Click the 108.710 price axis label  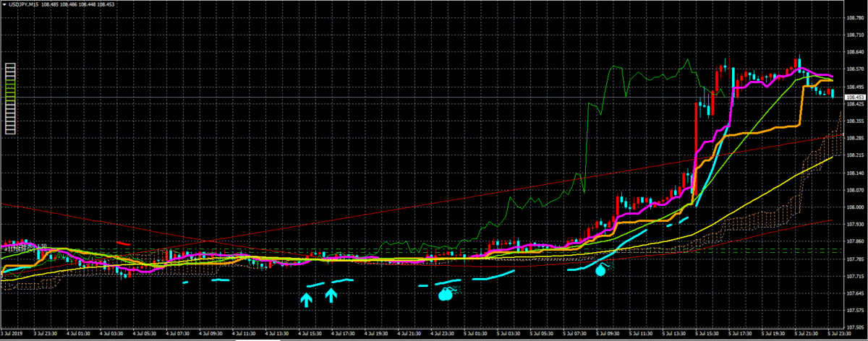855,34
